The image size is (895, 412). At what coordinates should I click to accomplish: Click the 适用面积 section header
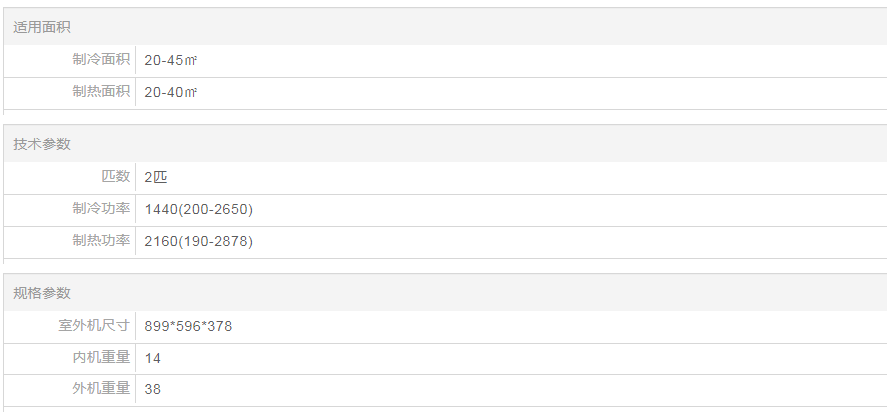point(42,28)
